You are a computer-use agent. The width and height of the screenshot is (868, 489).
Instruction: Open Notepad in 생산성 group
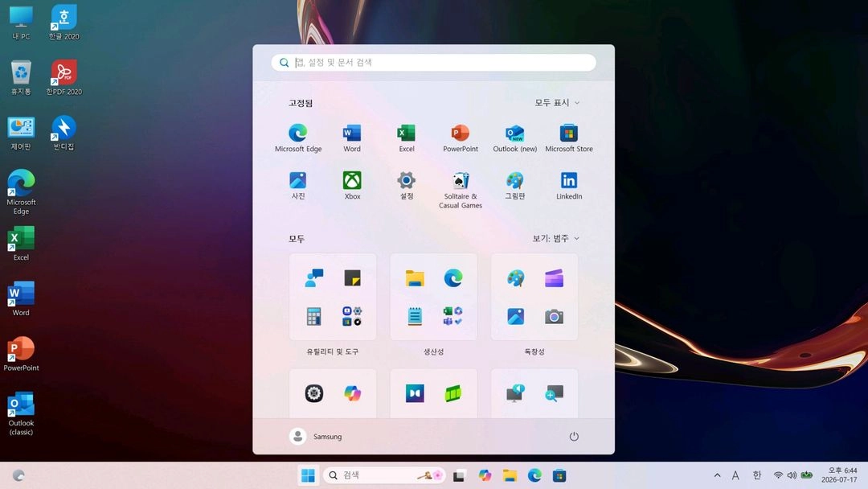[x=415, y=316]
